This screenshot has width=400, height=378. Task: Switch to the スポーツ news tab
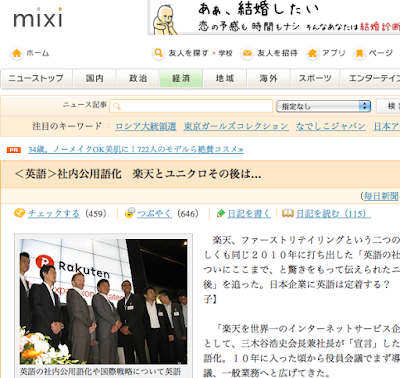pyautogui.click(x=315, y=78)
